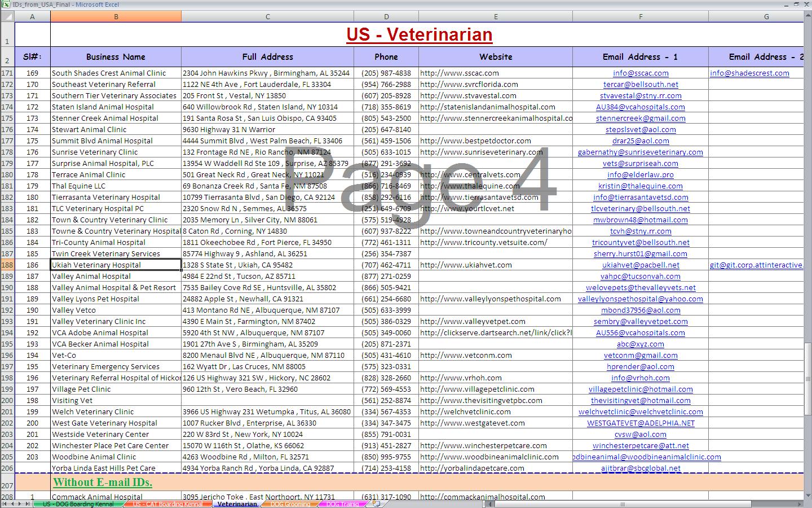Click the Email Address - 1 header cell
Viewport: 812px width, 508px height.
[x=641, y=56]
